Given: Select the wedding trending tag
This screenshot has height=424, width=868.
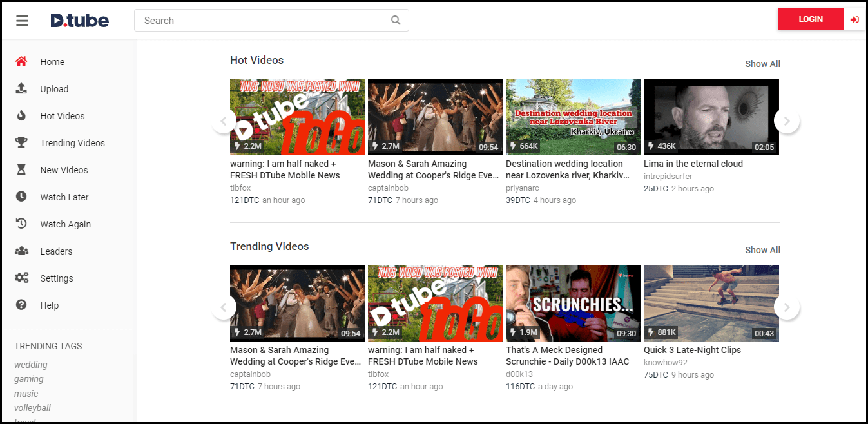Looking at the screenshot, I should (30, 364).
